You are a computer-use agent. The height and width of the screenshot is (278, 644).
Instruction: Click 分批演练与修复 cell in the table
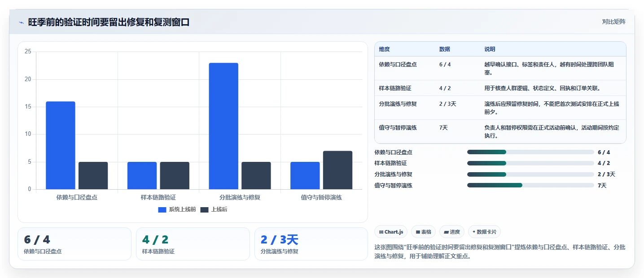(398, 104)
